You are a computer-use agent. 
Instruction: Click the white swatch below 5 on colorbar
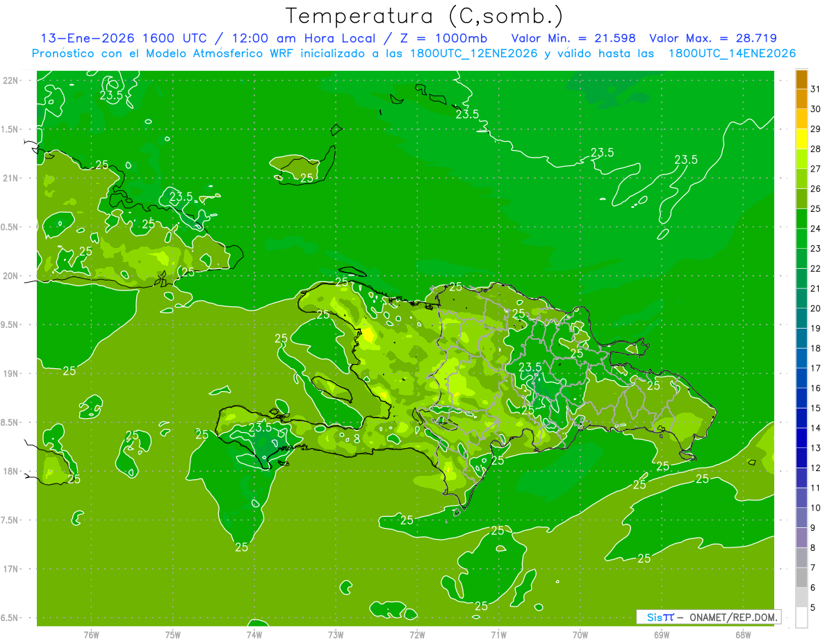click(x=801, y=617)
